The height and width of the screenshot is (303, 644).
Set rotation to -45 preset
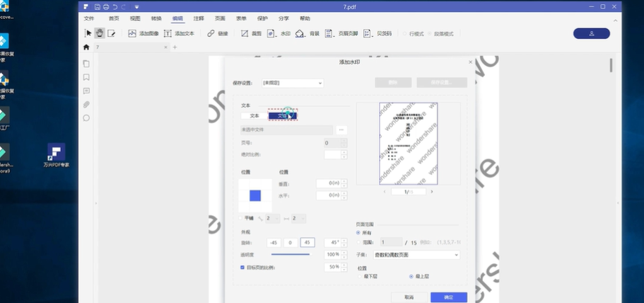274,243
